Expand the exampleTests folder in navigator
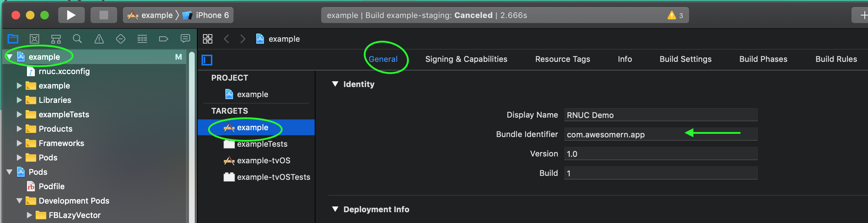 (19, 114)
